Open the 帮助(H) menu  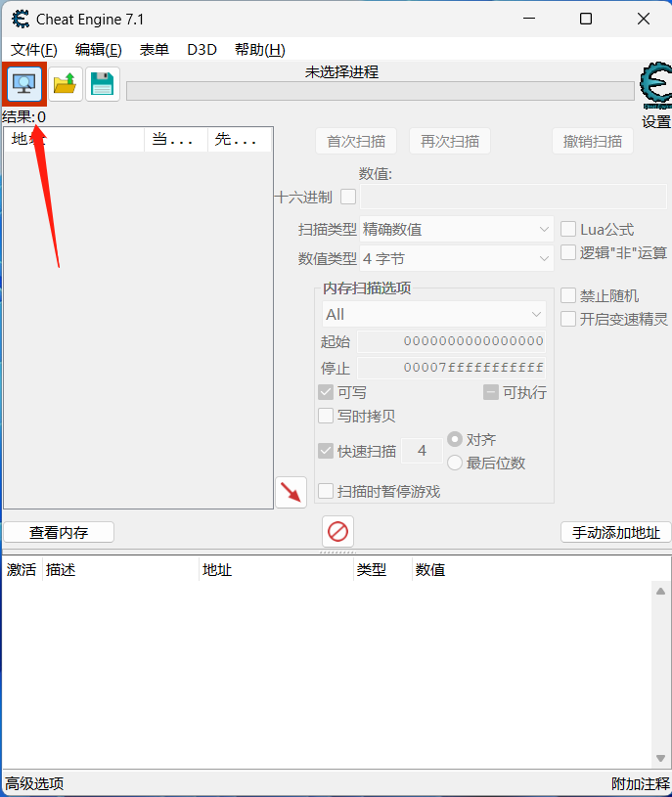260,50
